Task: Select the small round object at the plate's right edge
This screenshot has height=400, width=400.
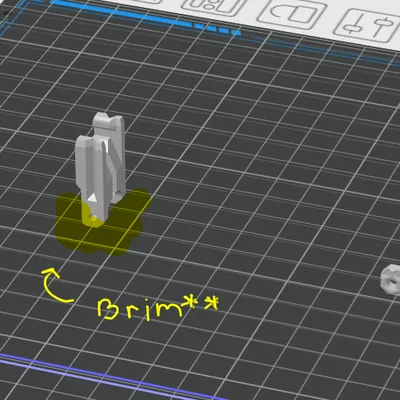Action: (x=390, y=280)
